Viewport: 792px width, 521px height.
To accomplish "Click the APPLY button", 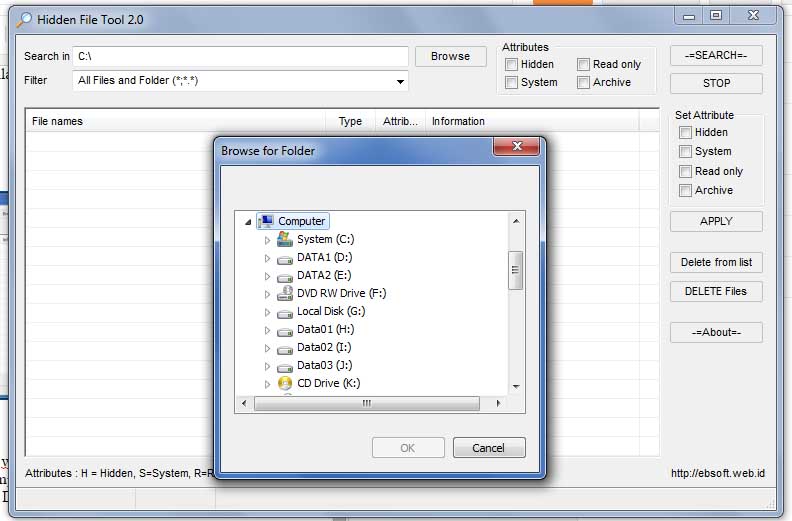I will (716, 221).
